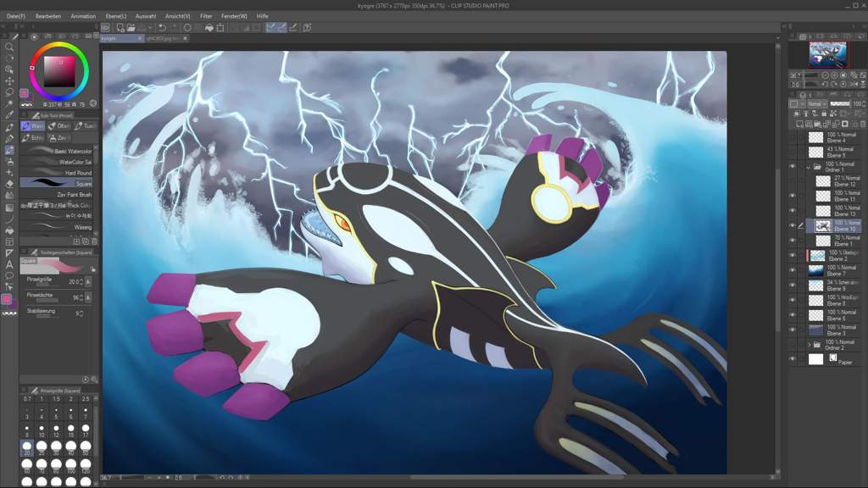Select the Text tool

click(8, 264)
